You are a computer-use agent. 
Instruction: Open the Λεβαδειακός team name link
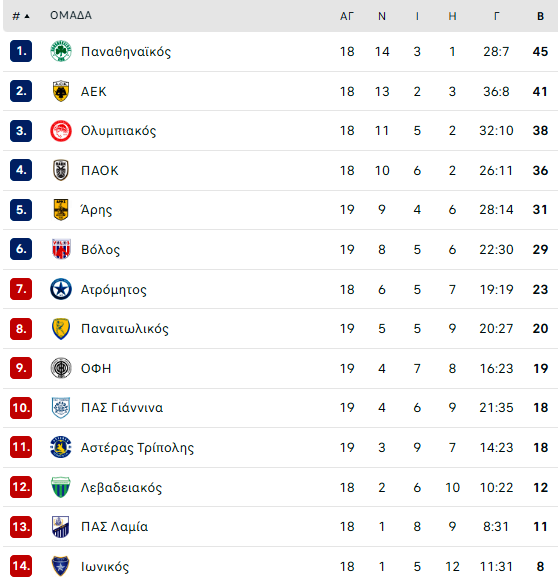(x=121, y=487)
